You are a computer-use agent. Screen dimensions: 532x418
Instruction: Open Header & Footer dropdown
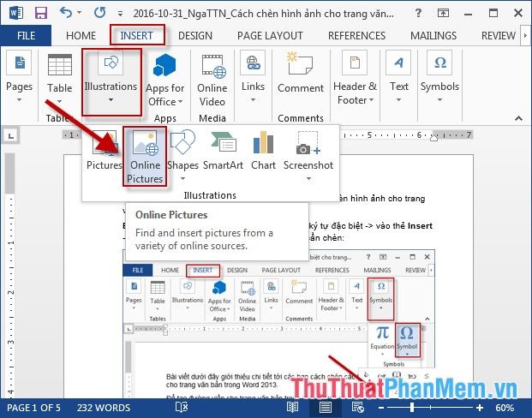tap(355, 78)
